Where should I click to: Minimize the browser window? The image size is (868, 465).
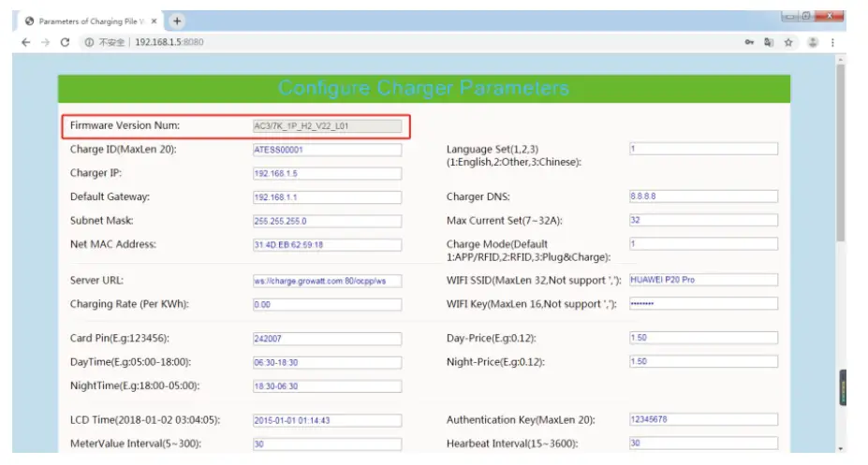point(790,16)
